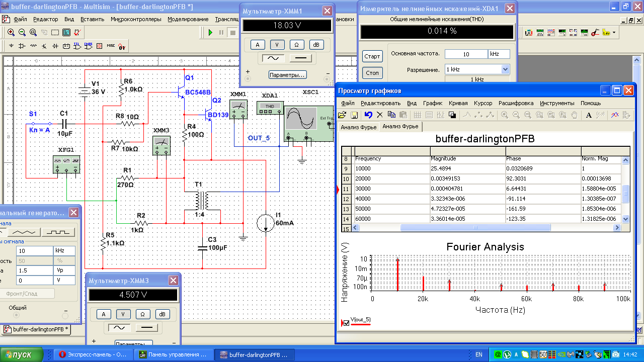Toggle the V(out_5) trace checkbox
This screenshot has height=362, width=644.
coord(346,323)
